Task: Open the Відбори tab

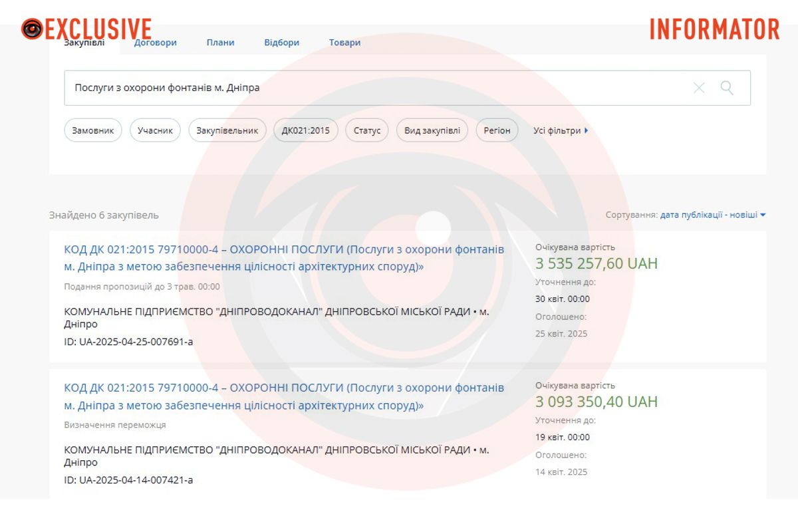Action: tap(281, 43)
